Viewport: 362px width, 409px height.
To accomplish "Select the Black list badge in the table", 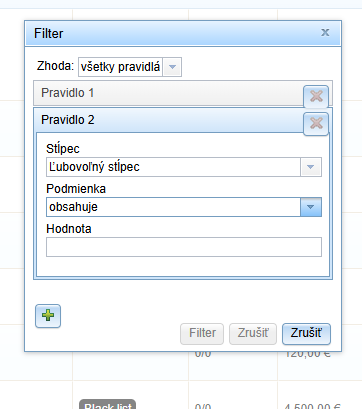I will pos(108,405).
